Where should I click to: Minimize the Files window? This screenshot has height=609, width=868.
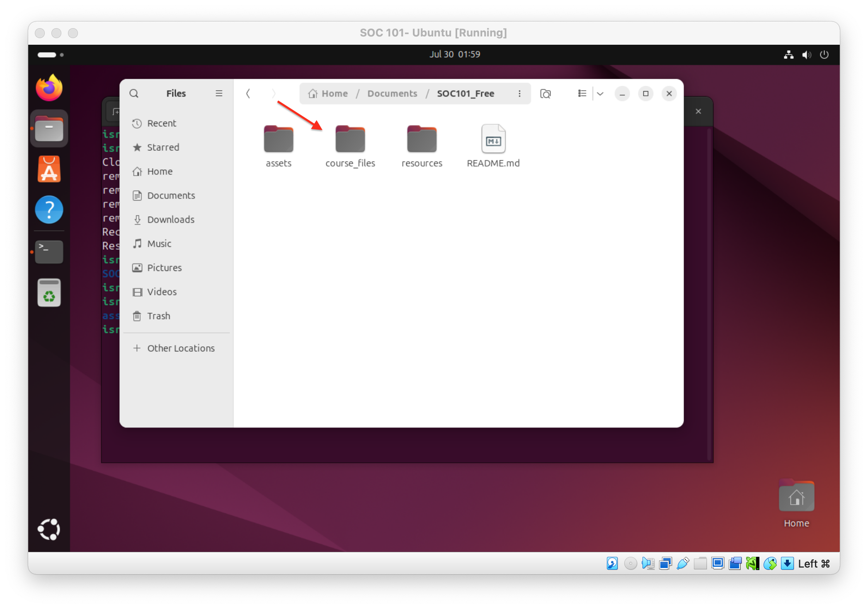coord(622,94)
